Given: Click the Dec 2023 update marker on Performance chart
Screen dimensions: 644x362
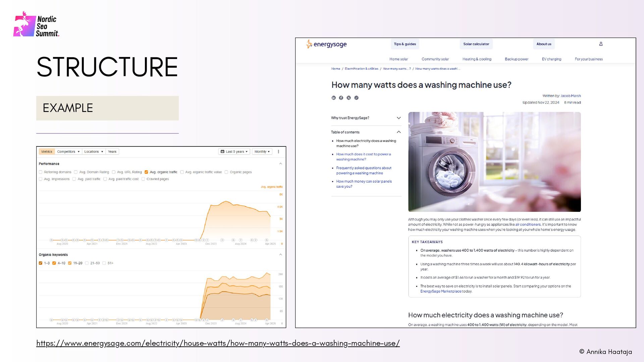Looking at the screenshot, I should pos(207,240).
